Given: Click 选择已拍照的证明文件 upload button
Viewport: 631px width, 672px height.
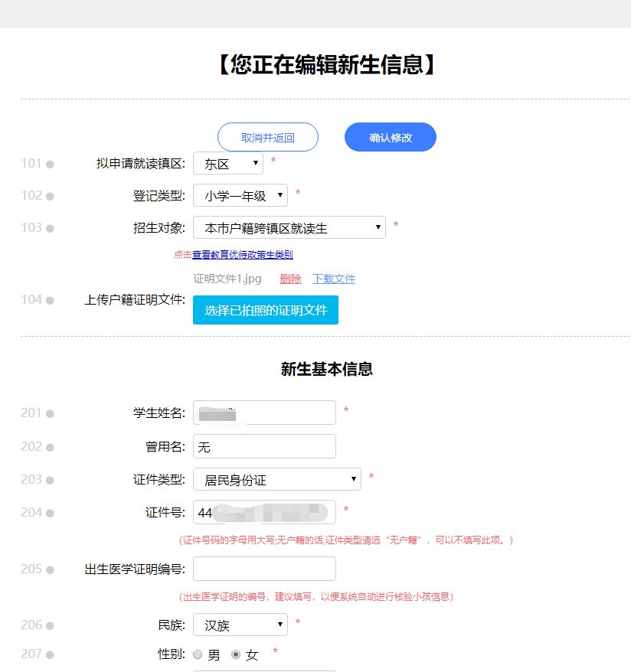Looking at the screenshot, I should point(266,310).
